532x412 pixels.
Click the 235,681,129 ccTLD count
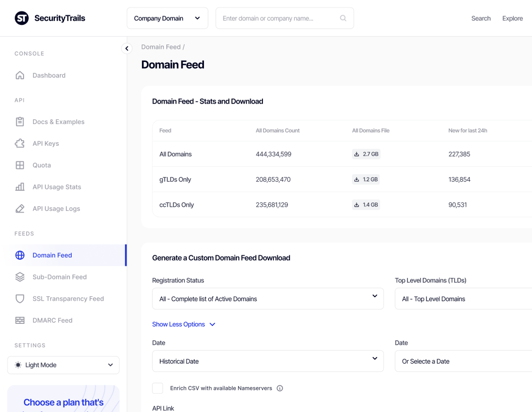272,205
